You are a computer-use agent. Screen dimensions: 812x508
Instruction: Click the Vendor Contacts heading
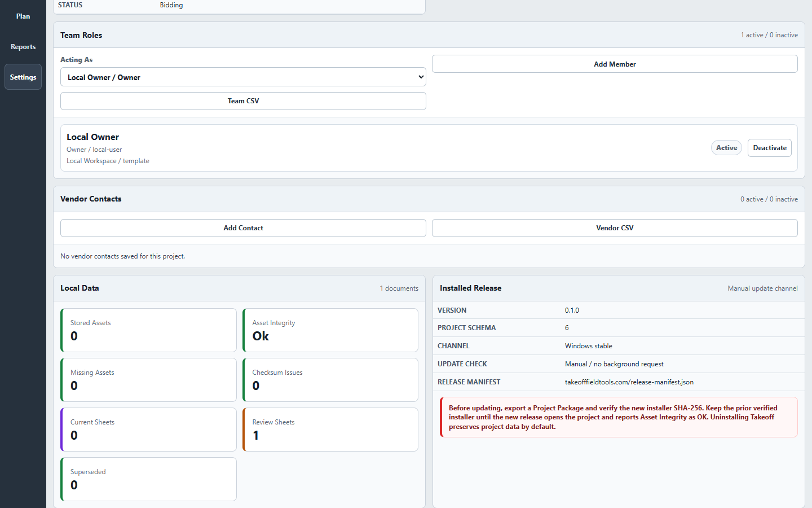[x=91, y=199]
